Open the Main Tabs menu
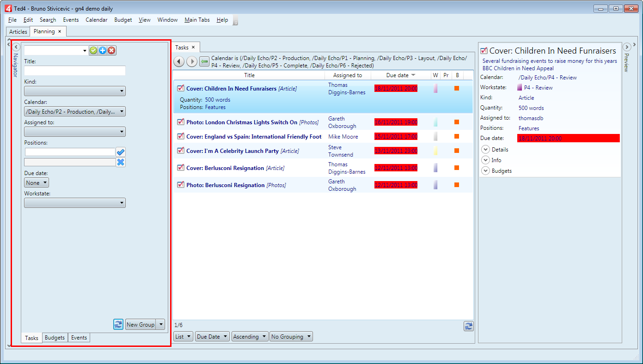 (197, 20)
